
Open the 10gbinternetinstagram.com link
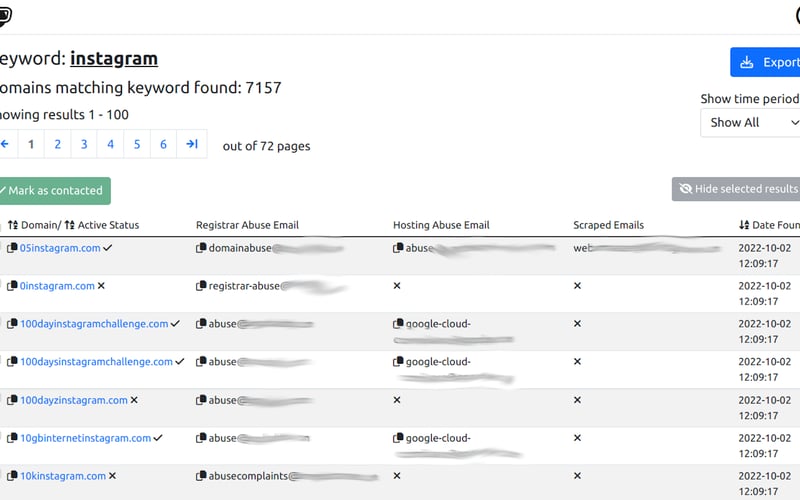point(86,438)
